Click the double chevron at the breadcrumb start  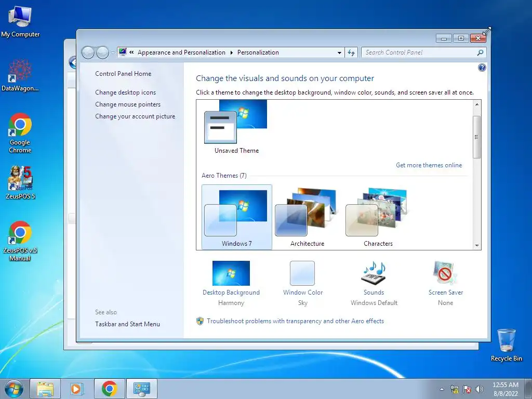point(131,52)
